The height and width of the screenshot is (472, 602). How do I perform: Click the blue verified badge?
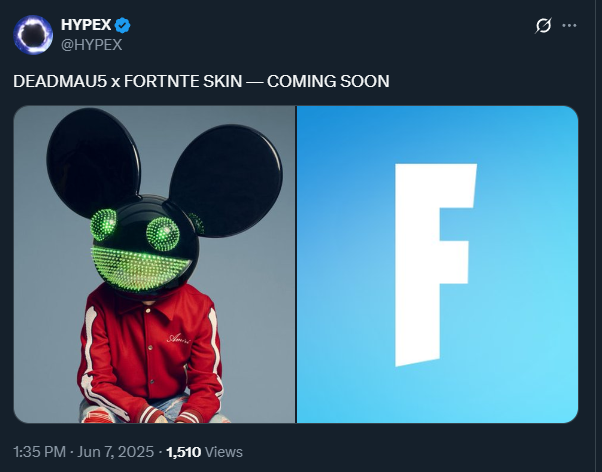coord(122,25)
